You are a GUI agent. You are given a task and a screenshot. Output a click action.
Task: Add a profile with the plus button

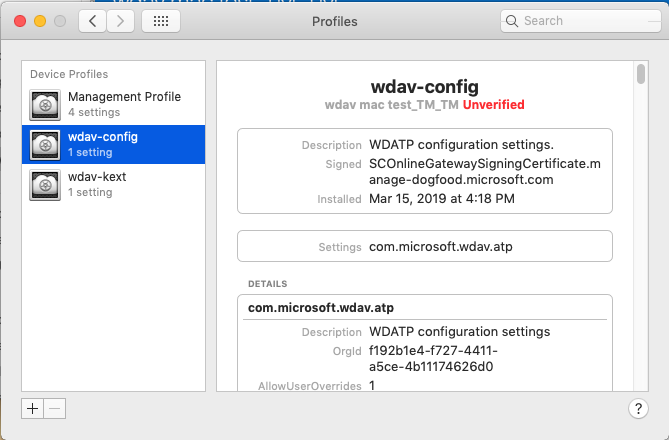click(x=32, y=409)
